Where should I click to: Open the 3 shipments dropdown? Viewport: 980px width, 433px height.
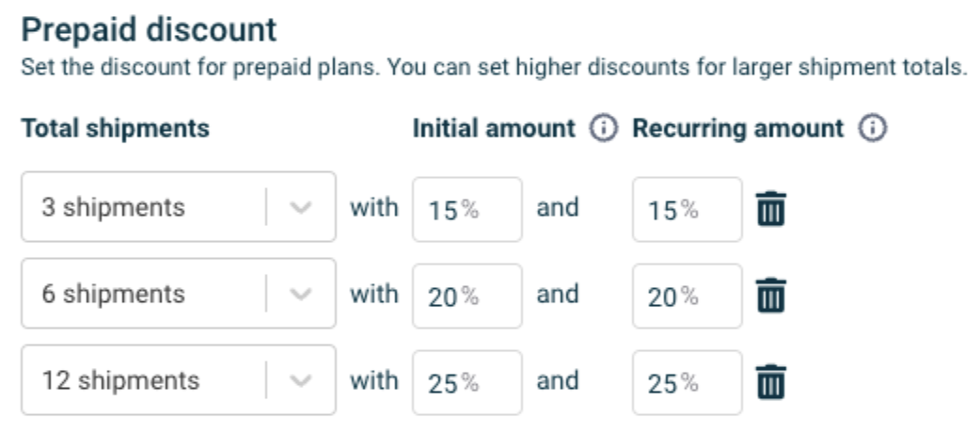(179, 207)
